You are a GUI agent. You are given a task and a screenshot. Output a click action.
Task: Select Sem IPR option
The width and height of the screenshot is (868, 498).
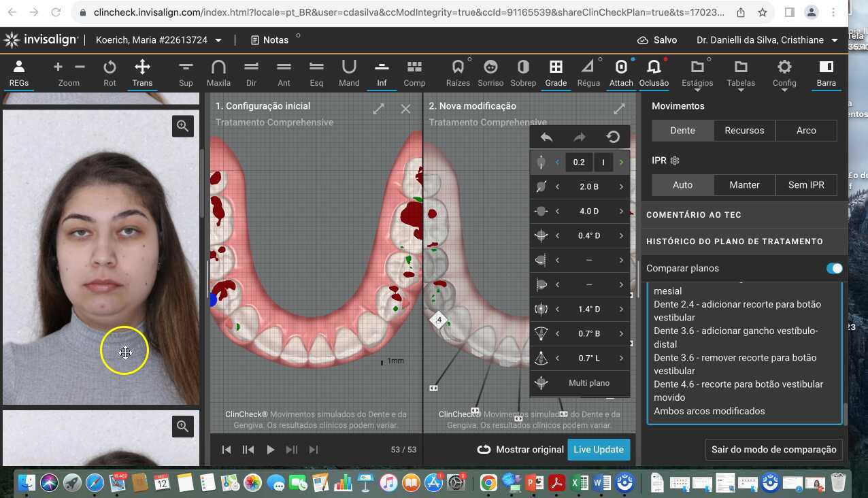pyautogui.click(x=806, y=185)
